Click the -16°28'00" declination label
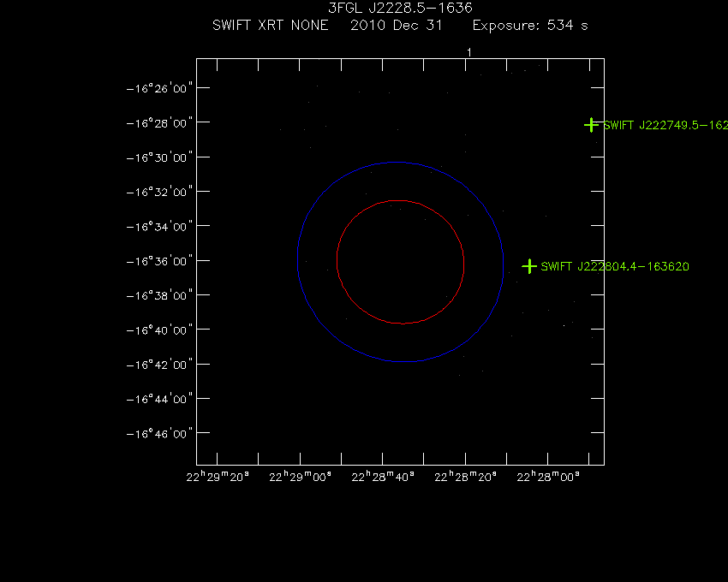Screen dimensions: 728x582 click(159, 123)
